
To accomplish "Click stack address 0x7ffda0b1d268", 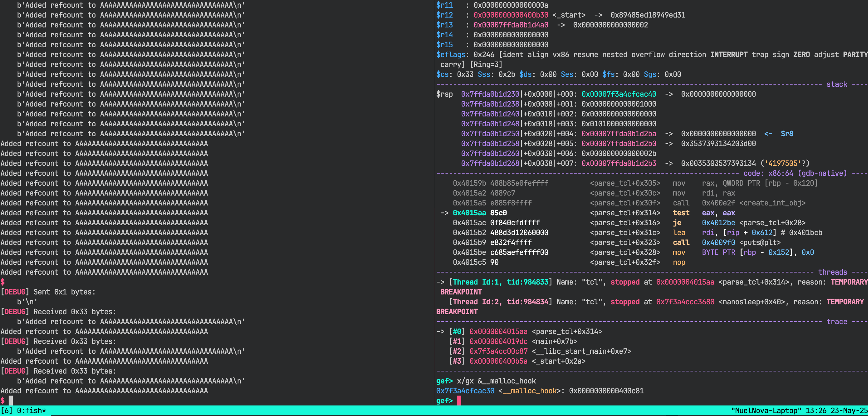I will click(x=490, y=164).
